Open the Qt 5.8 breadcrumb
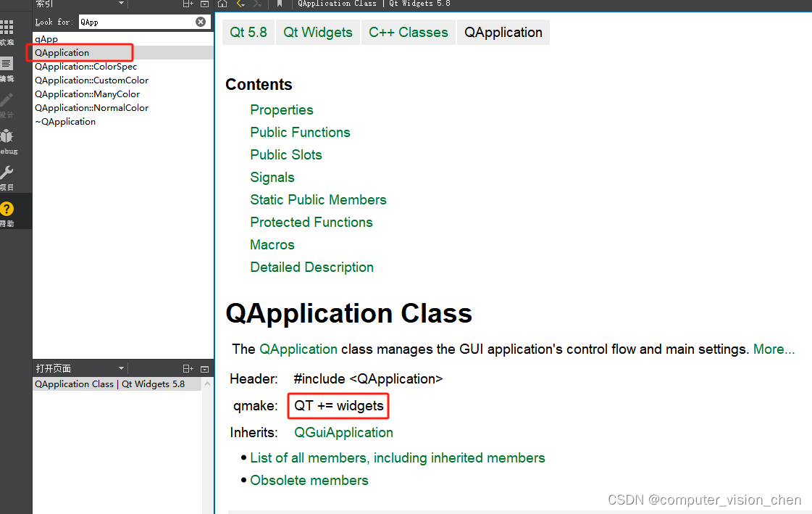The width and height of the screenshot is (812, 514). (248, 32)
